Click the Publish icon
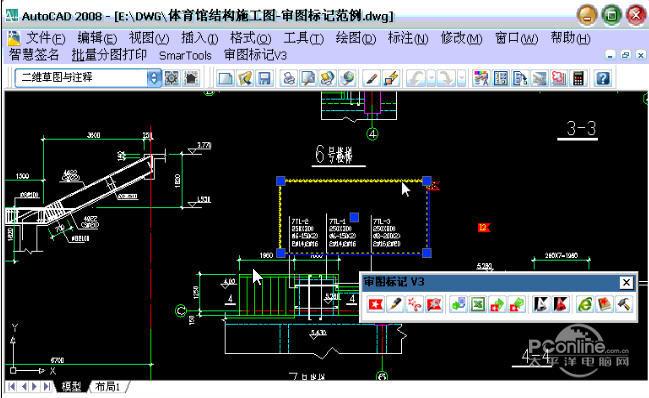 [x=328, y=78]
